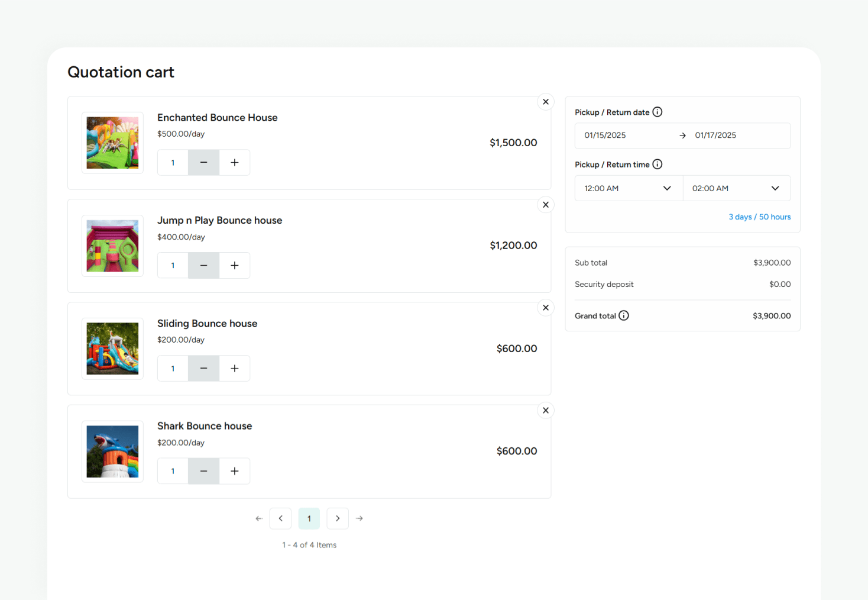Click Shark Bounce house quantity field
The height and width of the screenshot is (600, 868).
173,471
